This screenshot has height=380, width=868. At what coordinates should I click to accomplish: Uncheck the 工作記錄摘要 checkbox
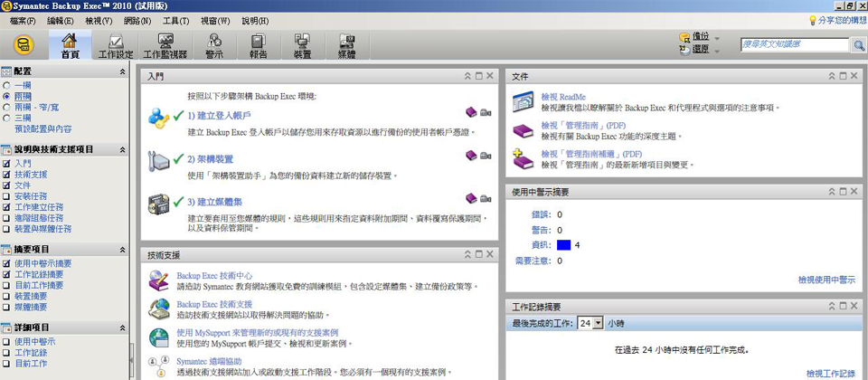(7, 274)
